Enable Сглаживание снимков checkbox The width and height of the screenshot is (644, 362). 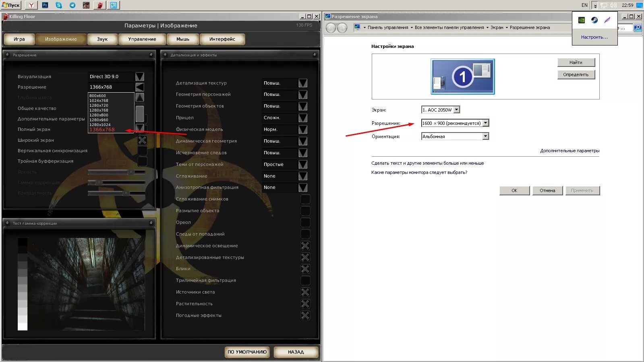point(305,199)
